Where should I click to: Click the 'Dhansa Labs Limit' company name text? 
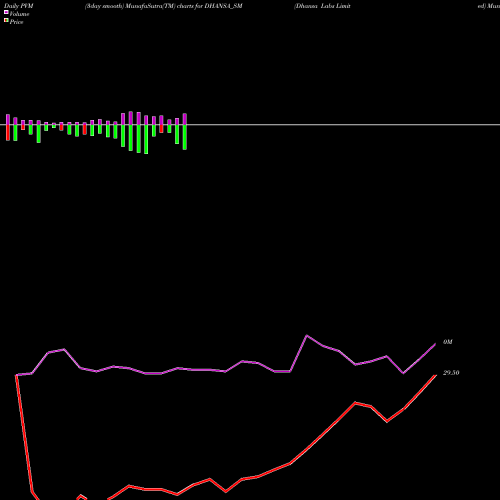[322, 6]
